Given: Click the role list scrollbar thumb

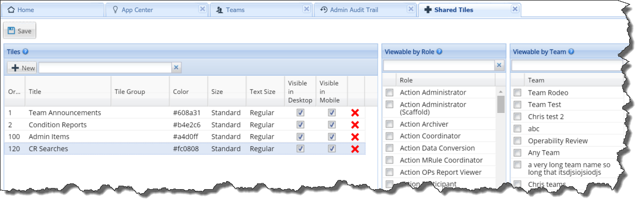Looking at the screenshot, I should [x=501, y=104].
